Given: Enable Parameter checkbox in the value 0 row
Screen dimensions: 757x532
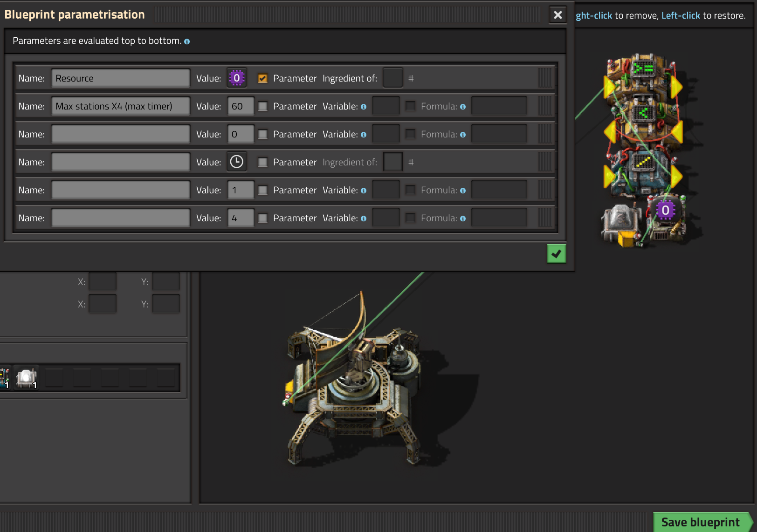Looking at the screenshot, I should point(263,134).
